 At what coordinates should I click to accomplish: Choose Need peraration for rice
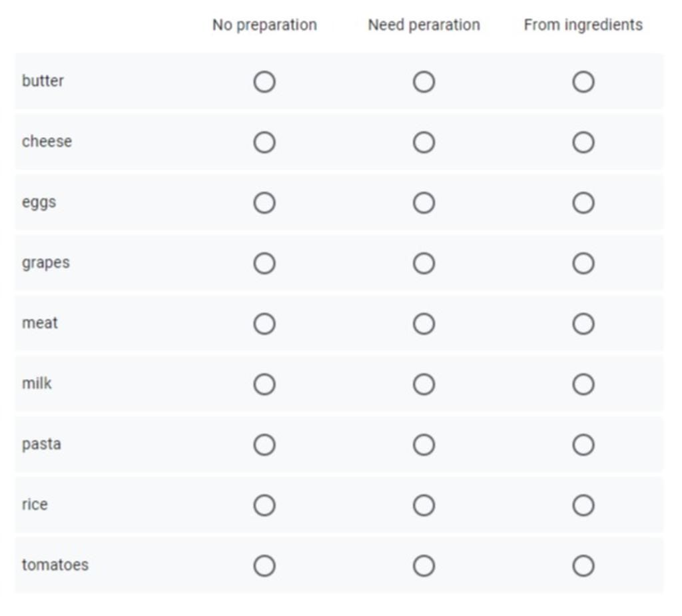tap(424, 505)
